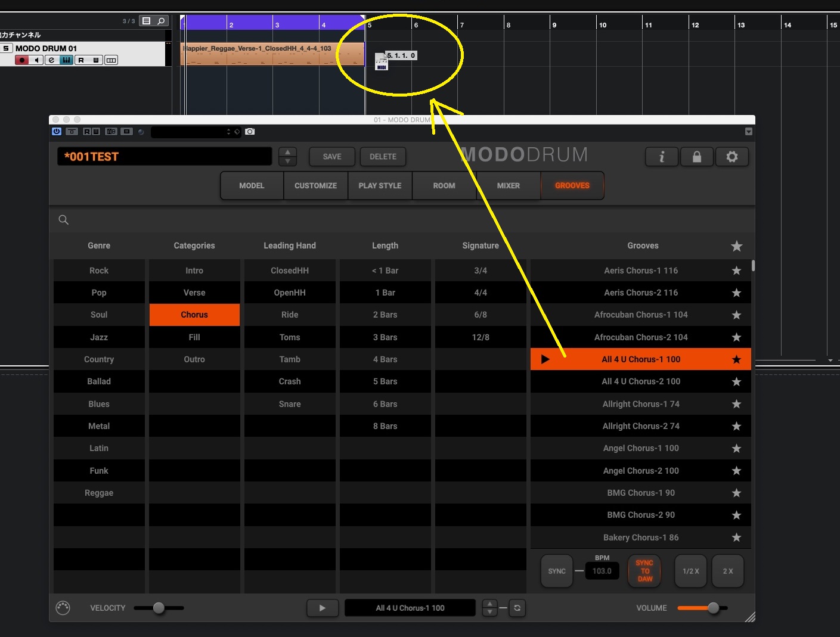The image size is (840, 637).
Task: Favorite Afrocuban Chorus-2 104 with its star
Action: [x=736, y=337]
